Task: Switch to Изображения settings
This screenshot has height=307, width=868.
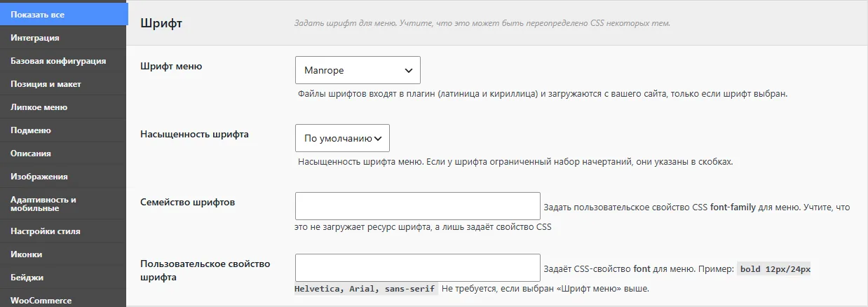Action: coord(63,177)
